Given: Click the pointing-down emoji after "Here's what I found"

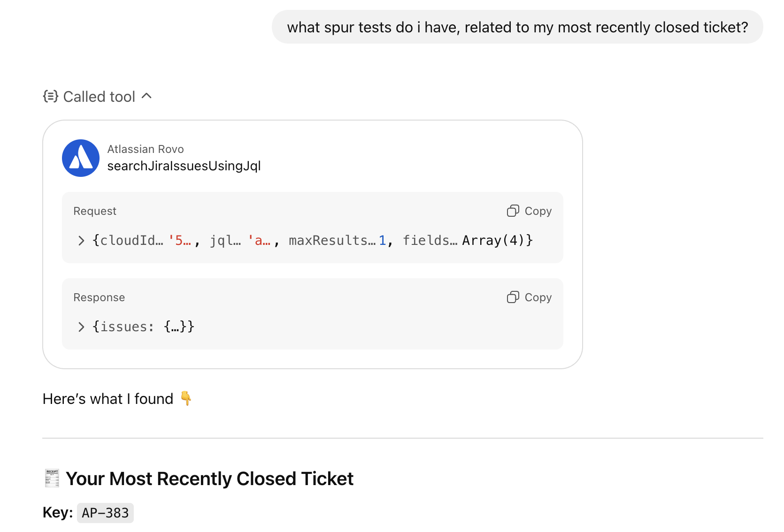Looking at the screenshot, I should [x=187, y=398].
